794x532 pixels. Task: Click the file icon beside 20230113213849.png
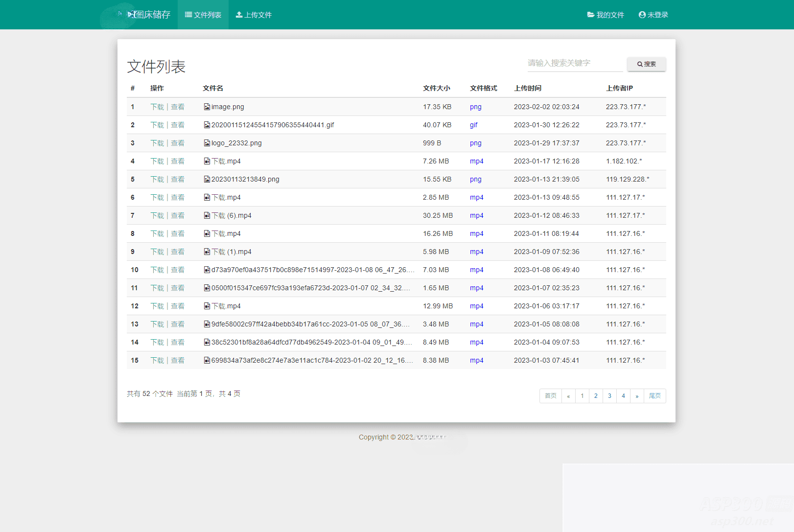[207, 179]
